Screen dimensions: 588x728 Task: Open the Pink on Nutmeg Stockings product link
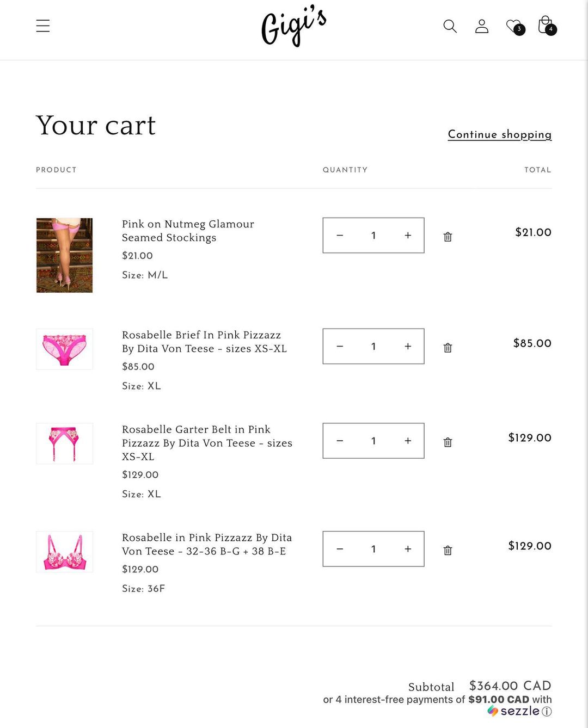pyautogui.click(x=188, y=231)
